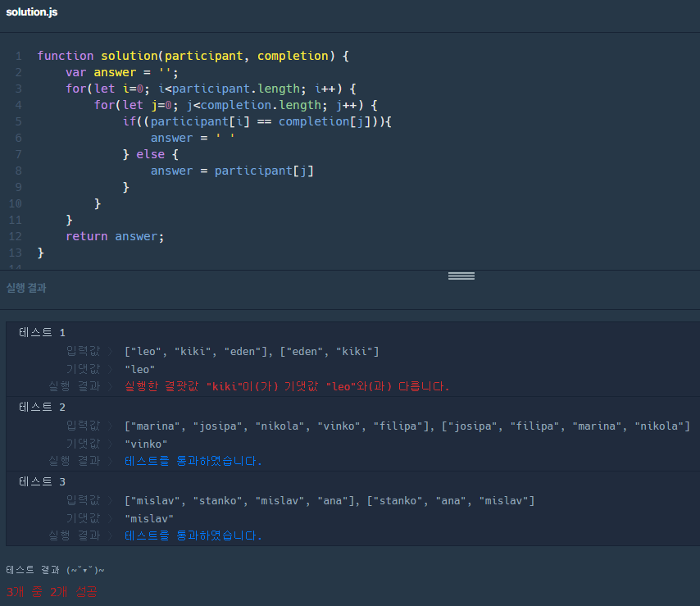The height and width of the screenshot is (606, 700).
Task: Click the red failure message mentioning "kiki"
Action: click(287, 386)
